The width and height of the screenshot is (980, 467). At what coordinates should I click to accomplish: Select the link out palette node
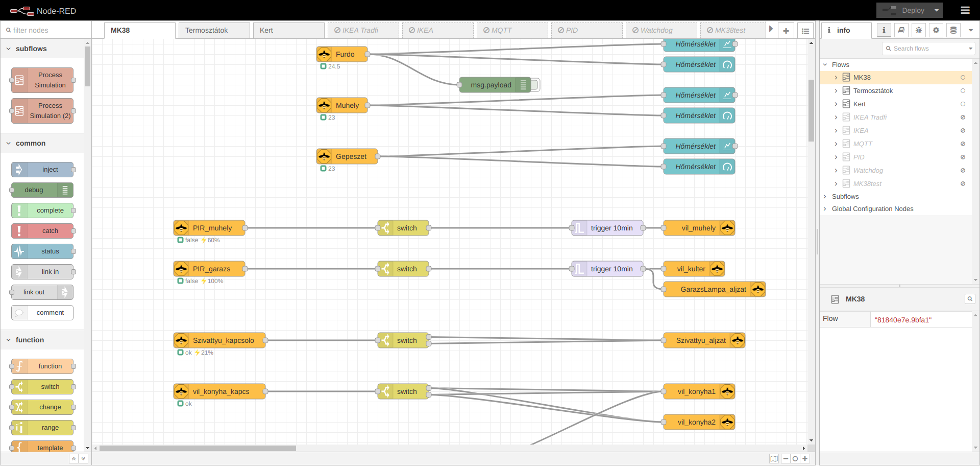[x=42, y=292]
